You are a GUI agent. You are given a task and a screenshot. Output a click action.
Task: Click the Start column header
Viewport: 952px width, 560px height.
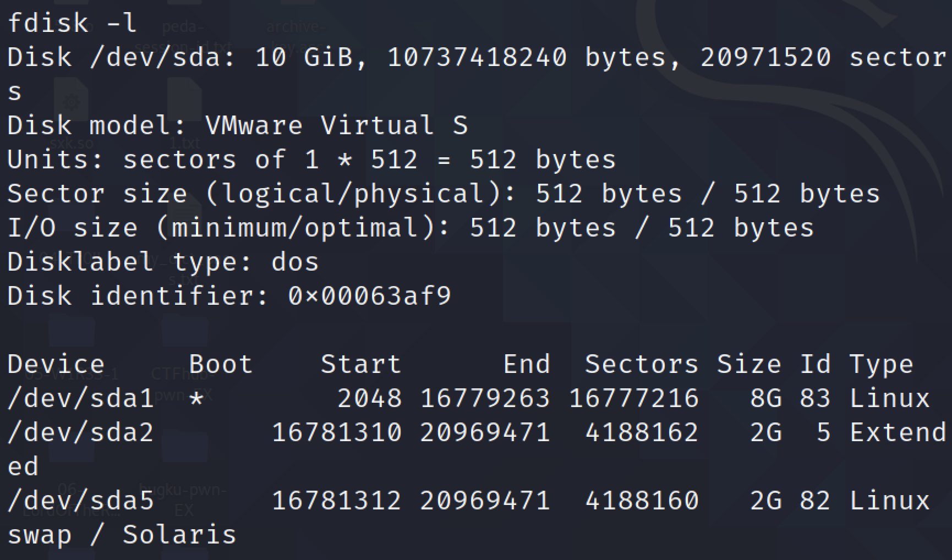[360, 364]
